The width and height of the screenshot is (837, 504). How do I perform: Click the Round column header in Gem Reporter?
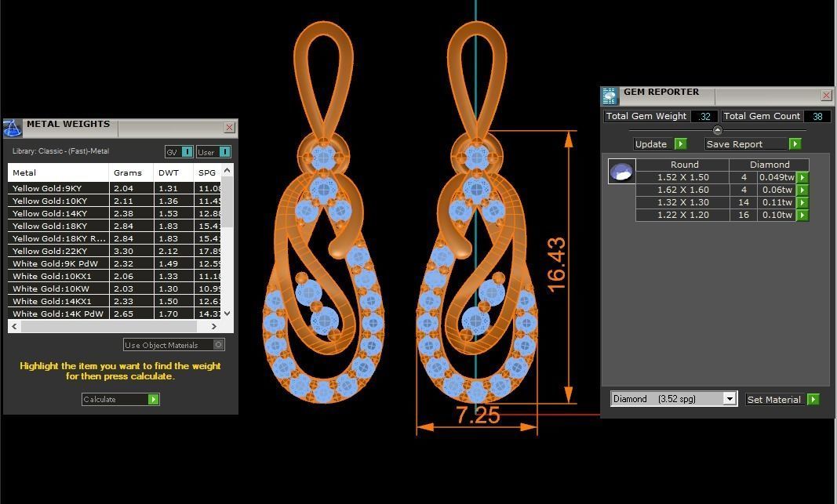pyautogui.click(x=684, y=165)
